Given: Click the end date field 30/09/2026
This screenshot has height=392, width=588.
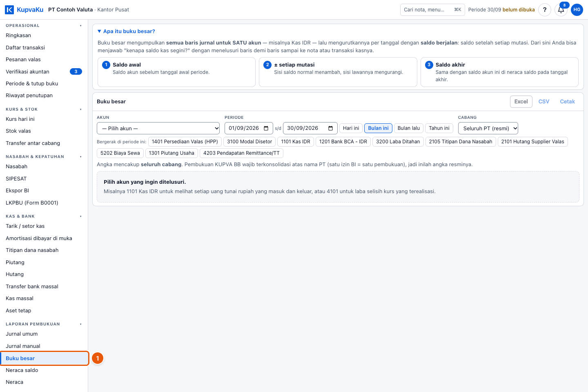Looking at the screenshot, I should tap(310, 128).
